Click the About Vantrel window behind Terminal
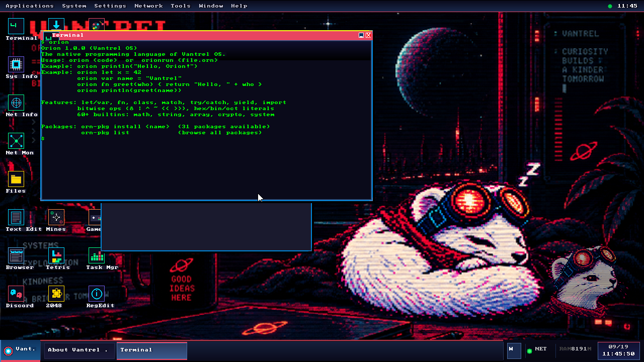The width and height of the screenshot is (644, 362). pyautogui.click(x=206, y=226)
